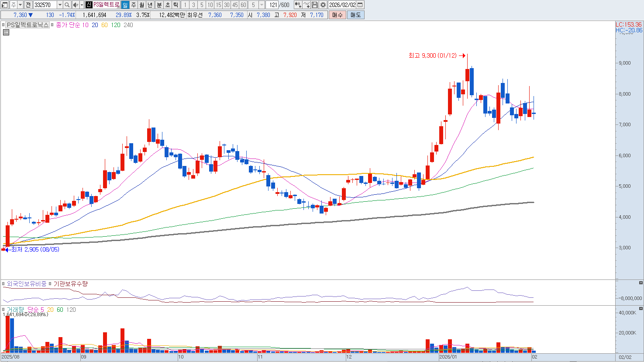
Task: Open the dropdown next to speaker icon
Action: [x=81, y=5]
